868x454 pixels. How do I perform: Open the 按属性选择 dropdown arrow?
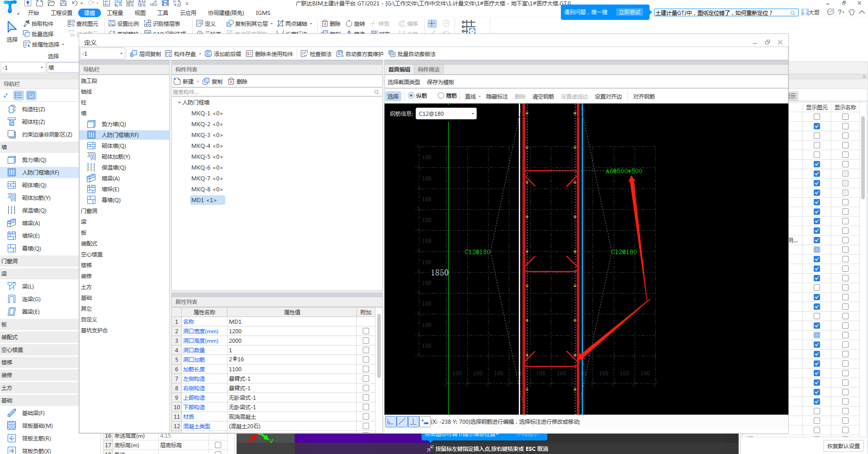tap(63, 44)
